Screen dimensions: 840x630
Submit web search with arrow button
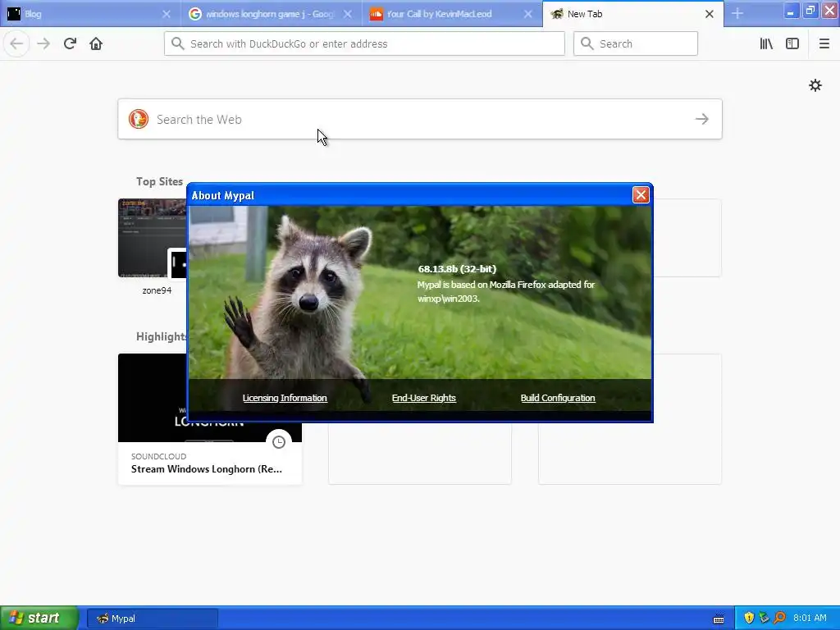(702, 119)
